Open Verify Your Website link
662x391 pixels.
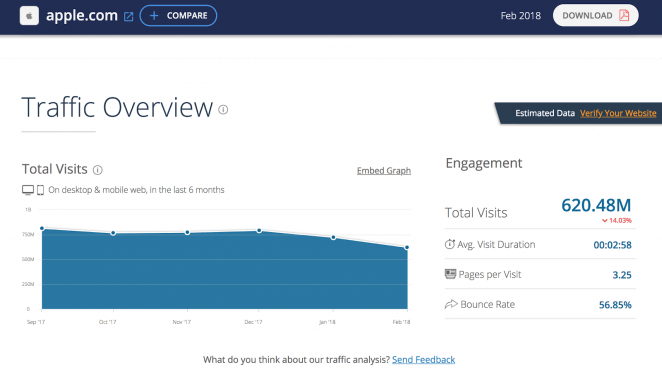[x=618, y=113]
